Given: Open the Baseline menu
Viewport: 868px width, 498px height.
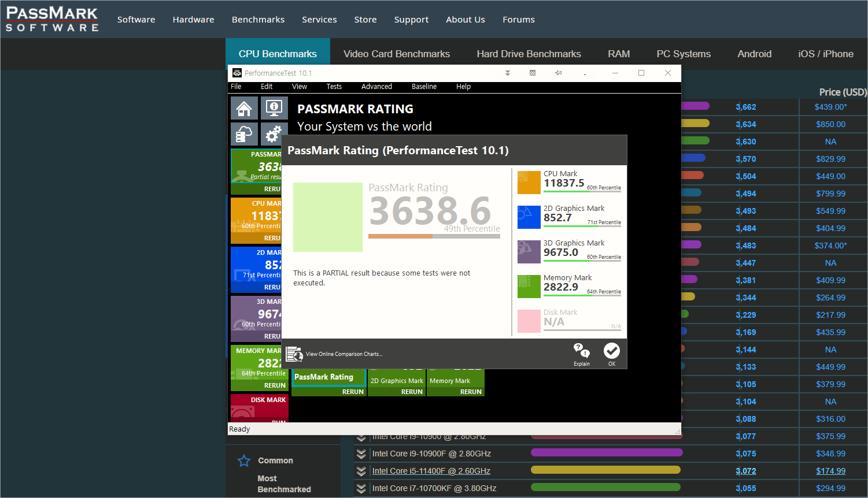Looking at the screenshot, I should click(424, 87).
